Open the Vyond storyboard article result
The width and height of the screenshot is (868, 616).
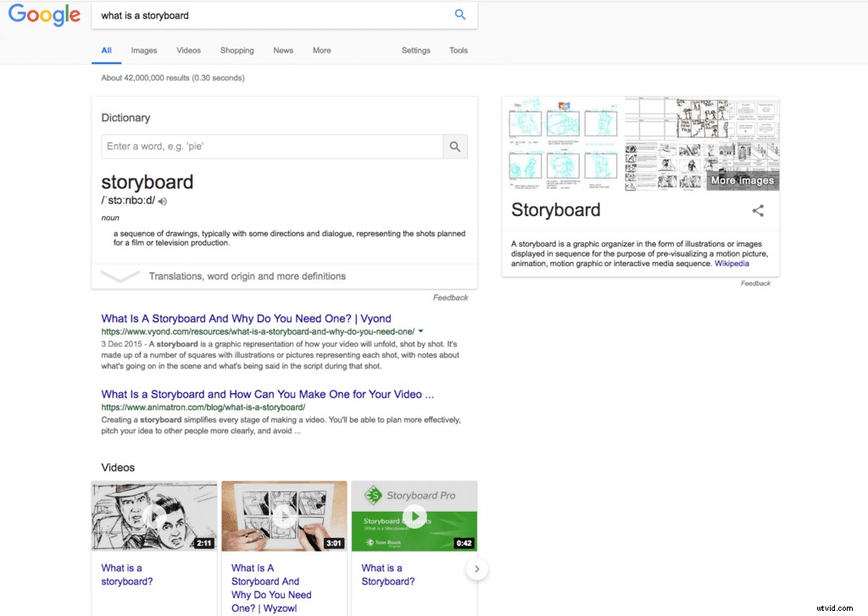point(246,317)
